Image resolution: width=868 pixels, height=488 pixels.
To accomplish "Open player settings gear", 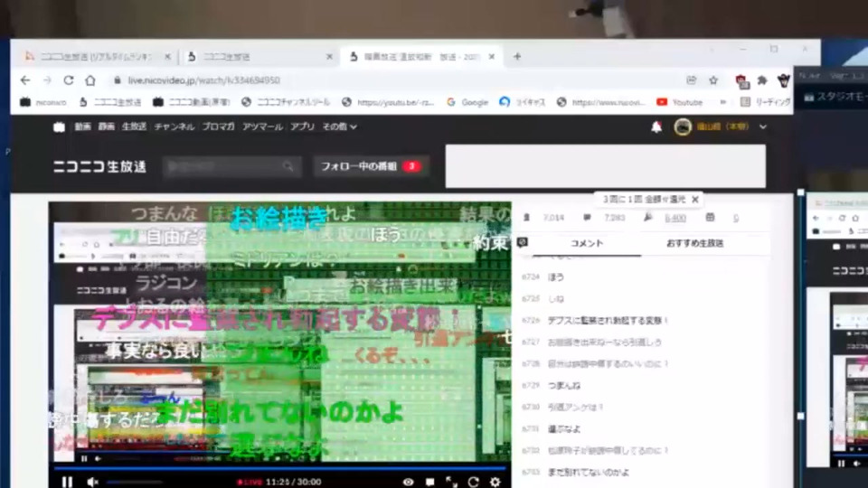I will click(x=495, y=482).
